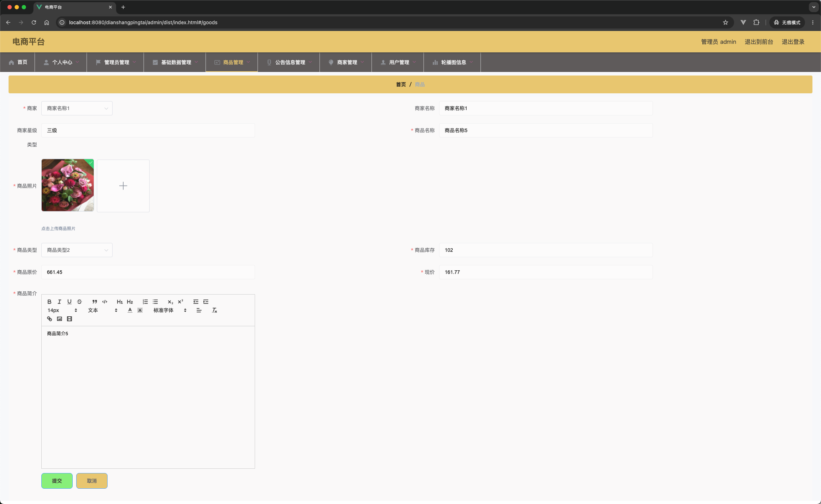The height and width of the screenshot is (504, 821).
Task: Apply superscript formatting
Action: click(181, 302)
